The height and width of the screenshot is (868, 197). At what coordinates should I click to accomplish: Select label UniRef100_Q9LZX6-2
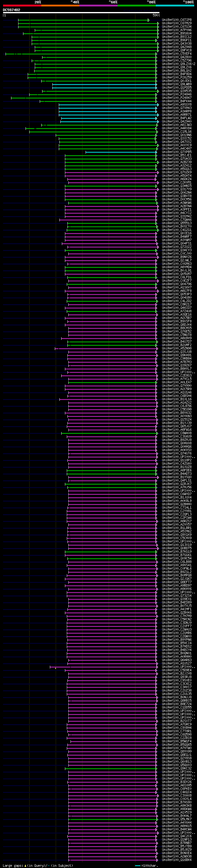point(179,64)
